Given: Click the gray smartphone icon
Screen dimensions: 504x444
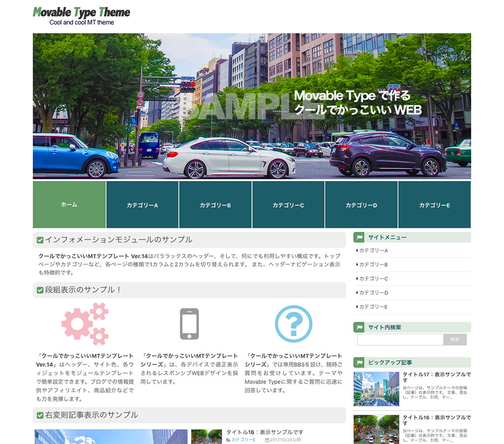Looking at the screenshot, I should tap(190, 324).
